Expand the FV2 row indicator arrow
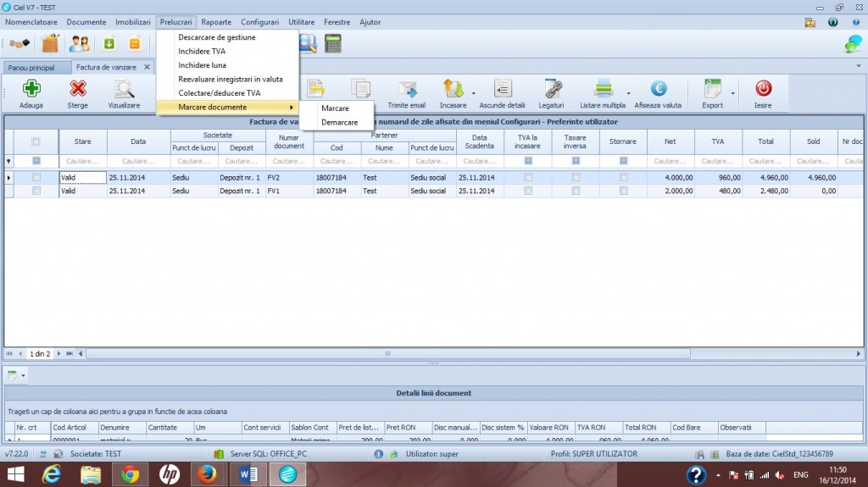Viewport: 868px width, 487px height. 8,178
